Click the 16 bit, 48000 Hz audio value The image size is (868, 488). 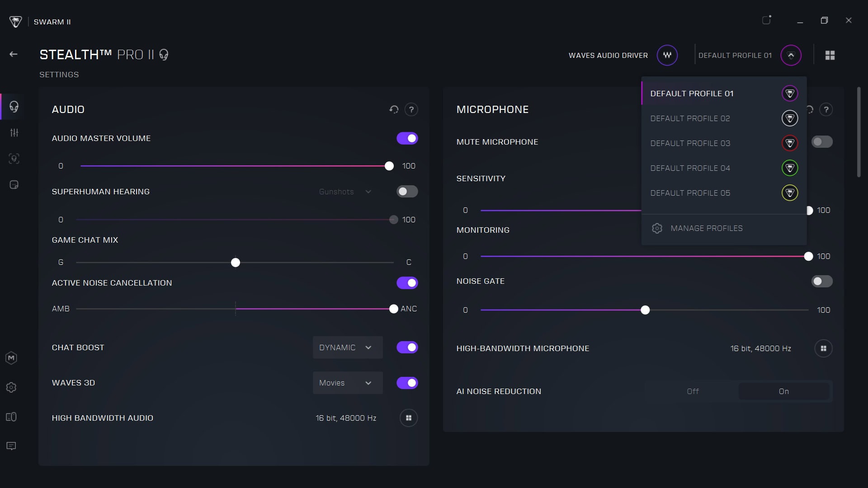pyautogui.click(x=346, y=418)
